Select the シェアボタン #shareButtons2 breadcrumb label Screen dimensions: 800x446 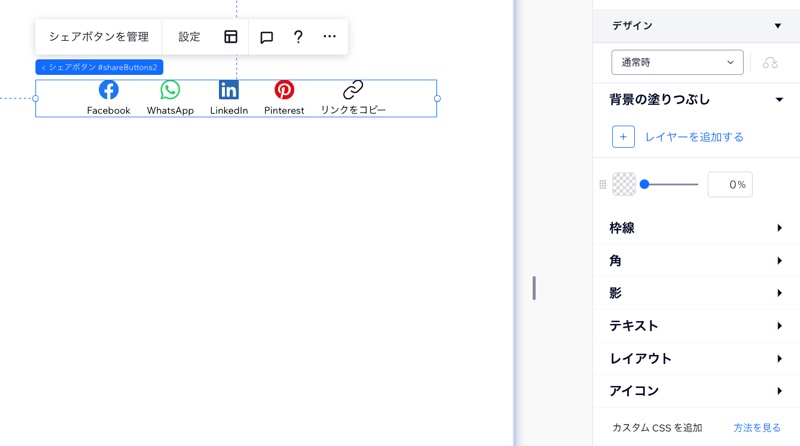pyautogui.click(x=99, y=67)
